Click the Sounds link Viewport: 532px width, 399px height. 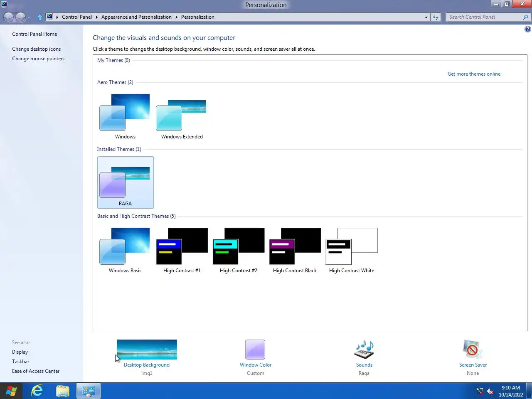364,365
